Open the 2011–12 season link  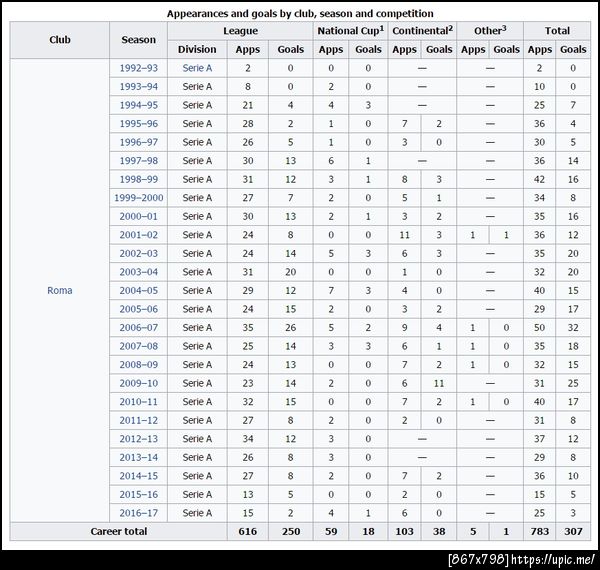click(139, 420)
